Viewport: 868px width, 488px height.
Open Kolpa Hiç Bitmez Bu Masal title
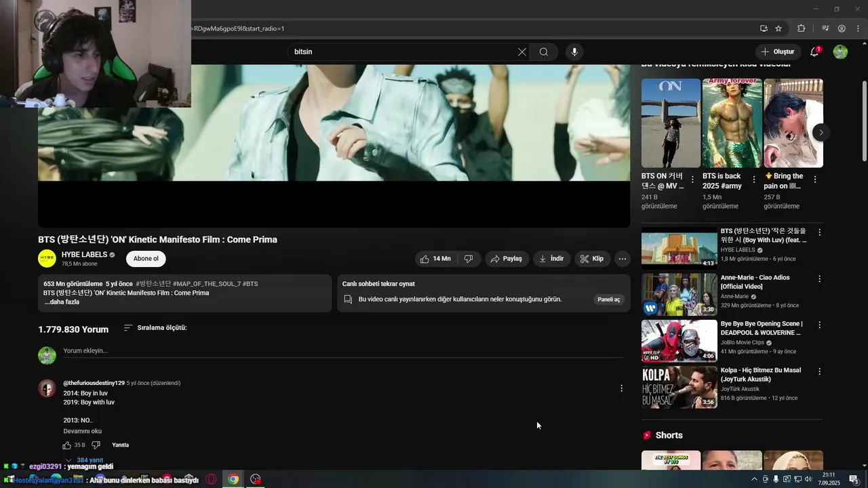tap(761, 375)
